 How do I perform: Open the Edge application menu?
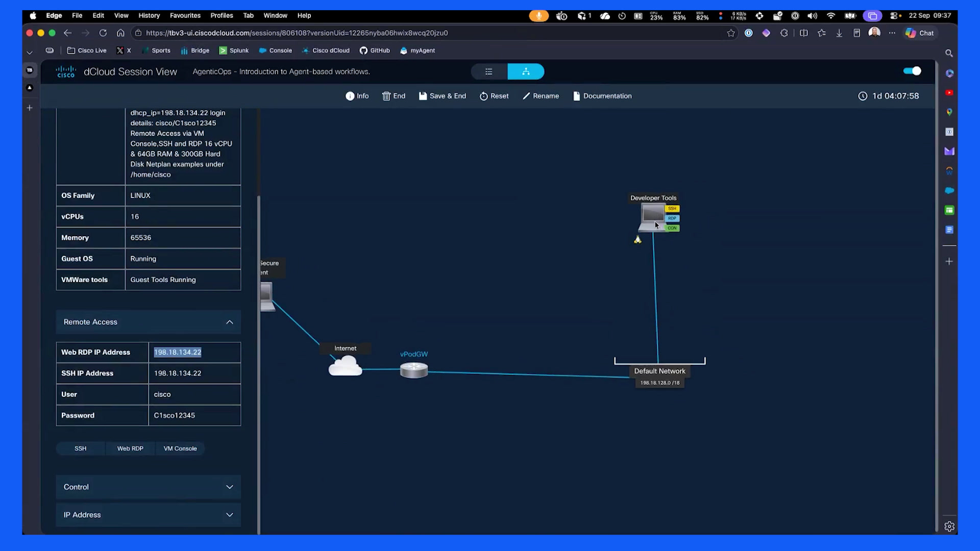(54, 15)
